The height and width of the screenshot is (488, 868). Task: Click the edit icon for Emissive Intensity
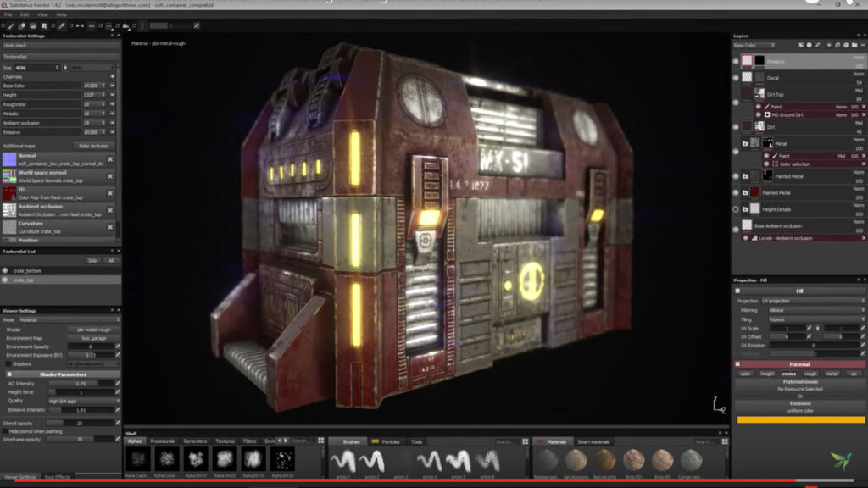tap(118, 410)
